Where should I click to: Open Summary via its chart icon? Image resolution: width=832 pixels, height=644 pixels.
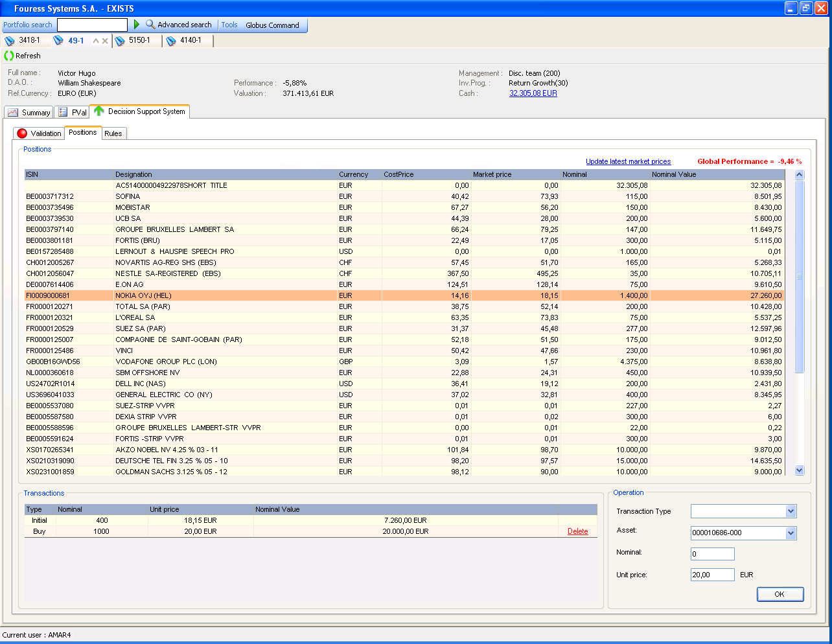pyautogui.click(x=13, y=112)
